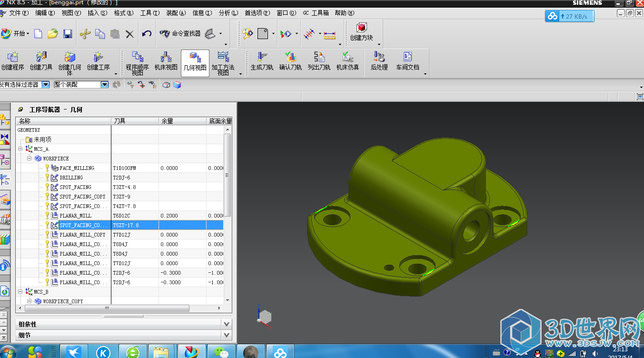The image size is (644, 358).
Task: Switch to 机床视图 machine tool view
Action: coord(166,61)
